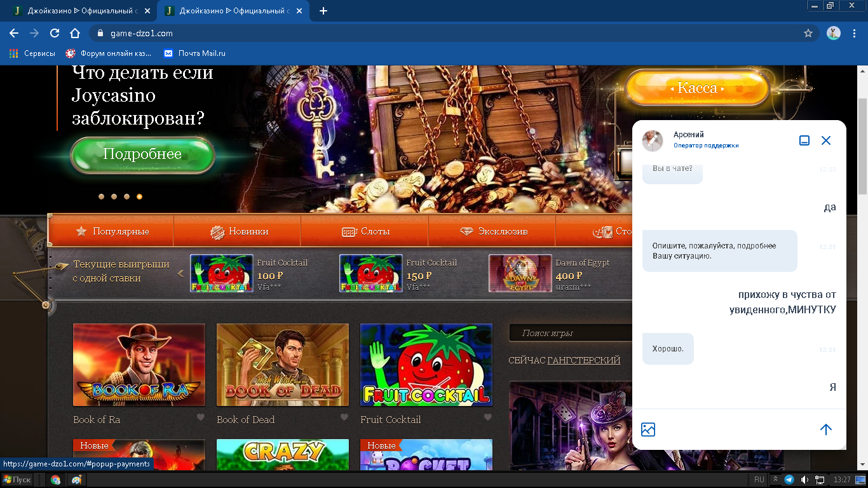The image size is (868, 488).
Task: Launch Fruit Cocktail game thumbnail
Action: pos(426,365)
